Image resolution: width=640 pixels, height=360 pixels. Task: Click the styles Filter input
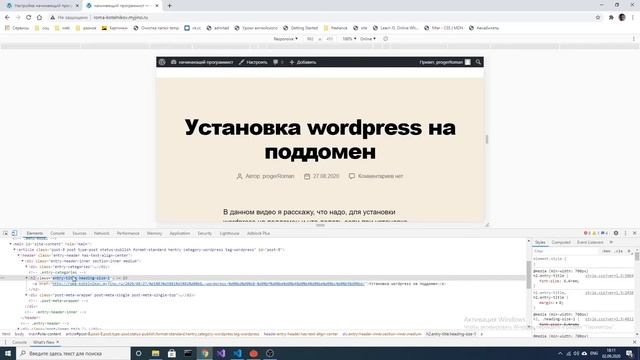pyautogui.click(x=565, y=251)
